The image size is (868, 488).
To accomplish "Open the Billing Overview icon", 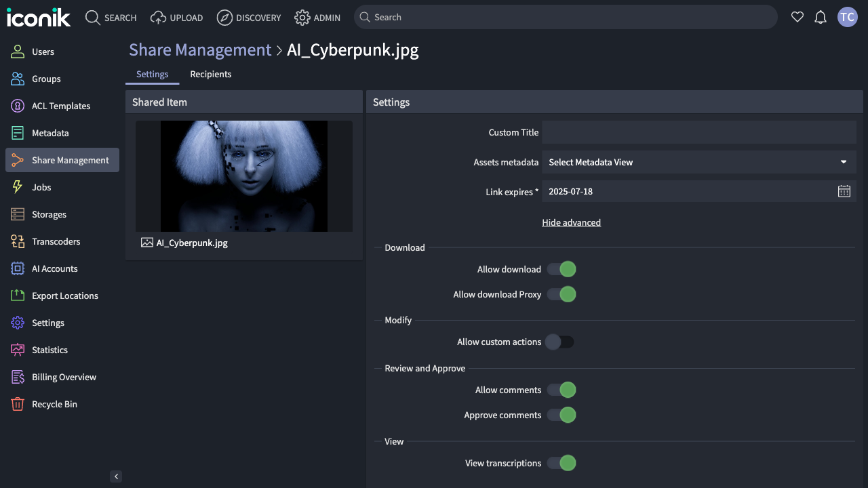I will pos(18,377).
